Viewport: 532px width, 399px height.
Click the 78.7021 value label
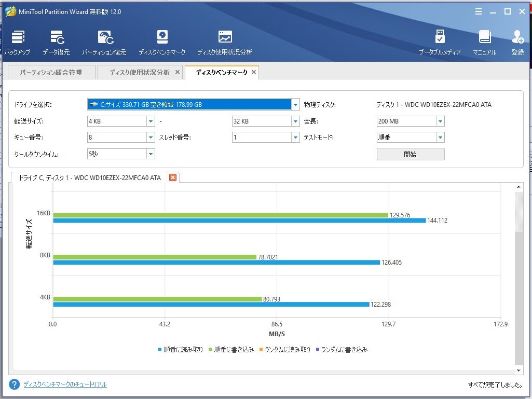click(268, 257)
